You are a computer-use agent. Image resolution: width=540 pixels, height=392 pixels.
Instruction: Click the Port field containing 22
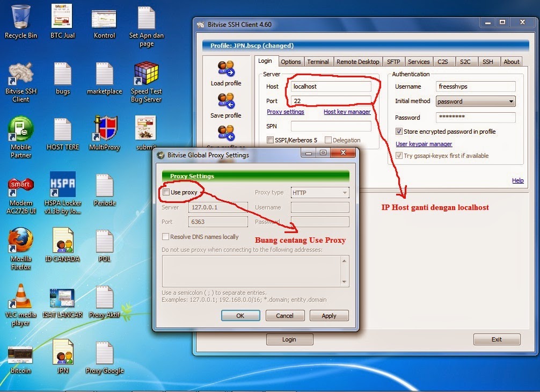(331, 100)
